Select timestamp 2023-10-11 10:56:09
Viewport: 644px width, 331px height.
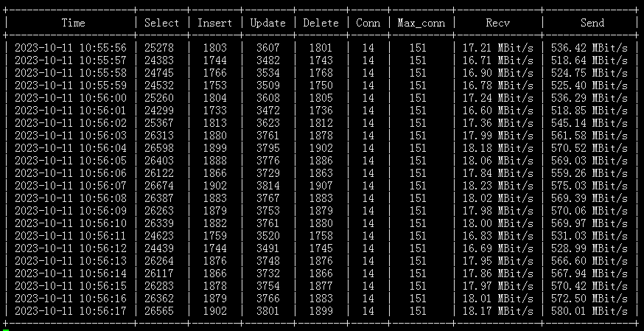[x=71, y=211]
